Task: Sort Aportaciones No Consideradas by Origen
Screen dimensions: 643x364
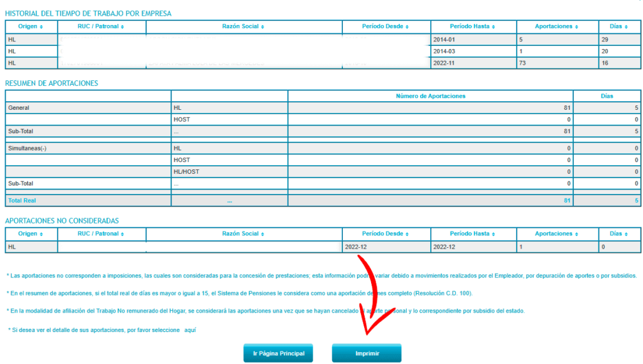Action: [31, 234]
